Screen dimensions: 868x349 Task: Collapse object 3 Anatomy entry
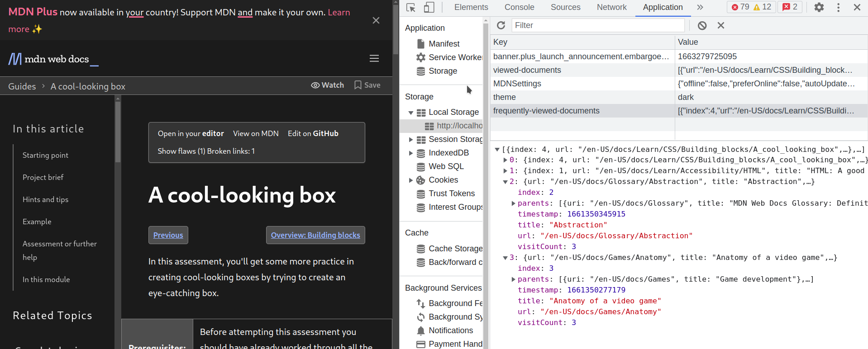[x=505, y=258]
